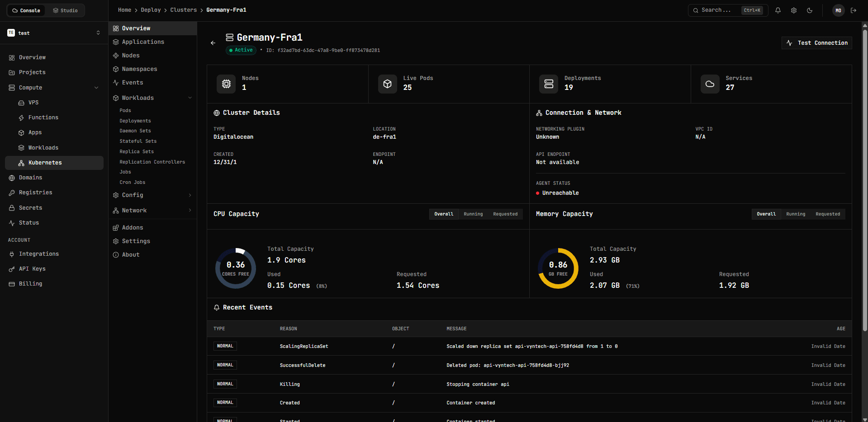This screenshot has width=868, height=422.
Task: Open Nodes in cluster menu
Action: tap(152, 56)
